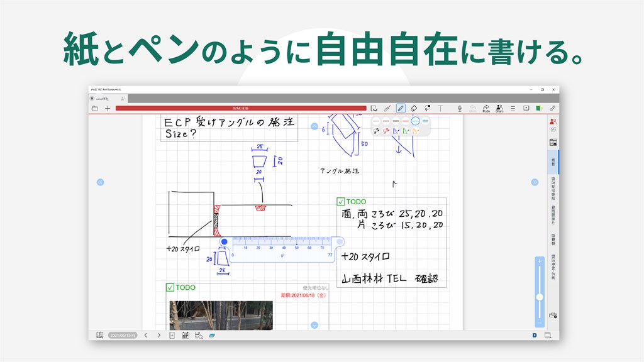Open the Share option

pyautogui.click(x=499, y=108)
